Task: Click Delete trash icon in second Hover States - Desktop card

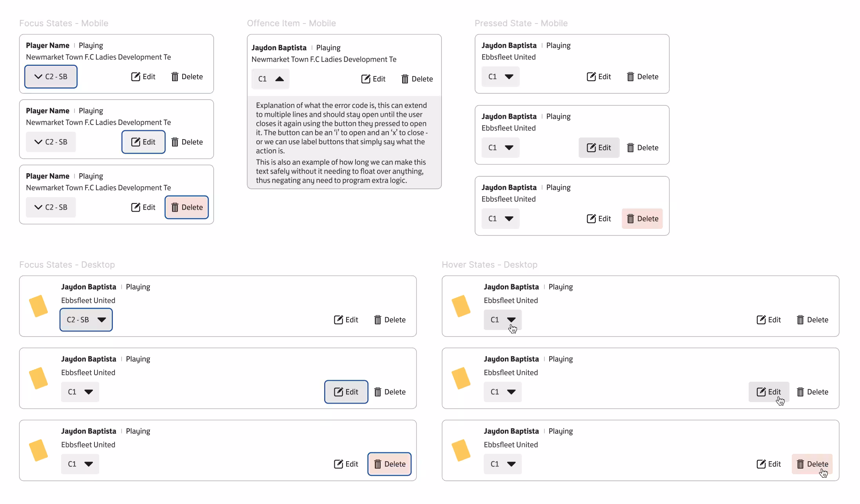Action: 800,392
